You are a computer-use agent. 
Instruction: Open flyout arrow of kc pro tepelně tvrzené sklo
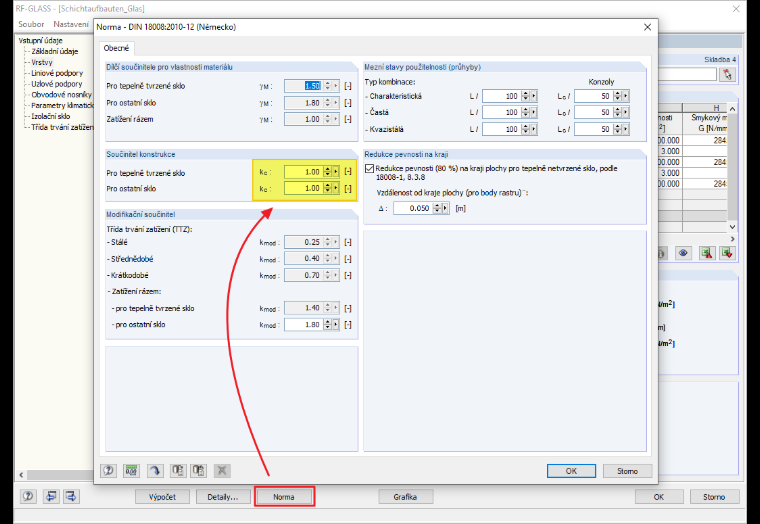[335, 172]
